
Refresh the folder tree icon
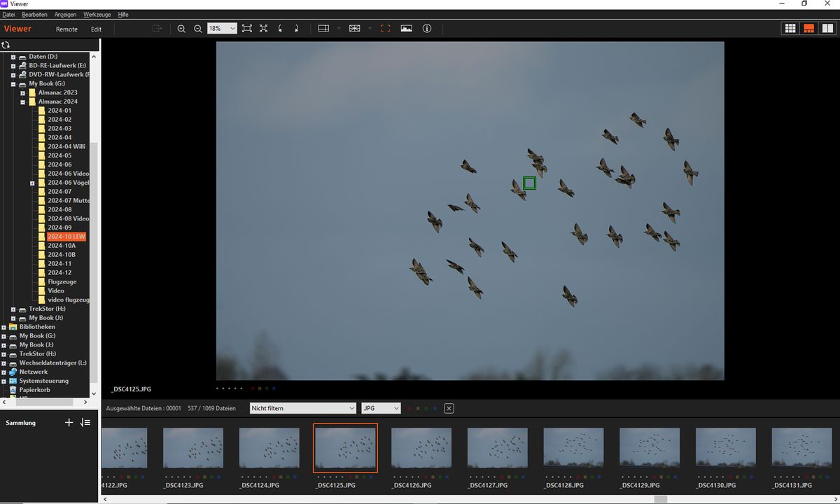coord(6,45)
